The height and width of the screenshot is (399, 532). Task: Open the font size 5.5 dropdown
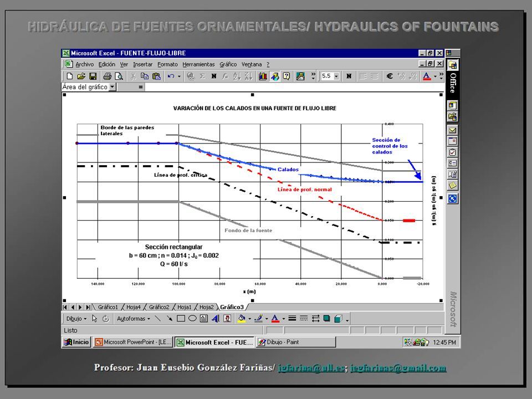(x=336, y=76)
